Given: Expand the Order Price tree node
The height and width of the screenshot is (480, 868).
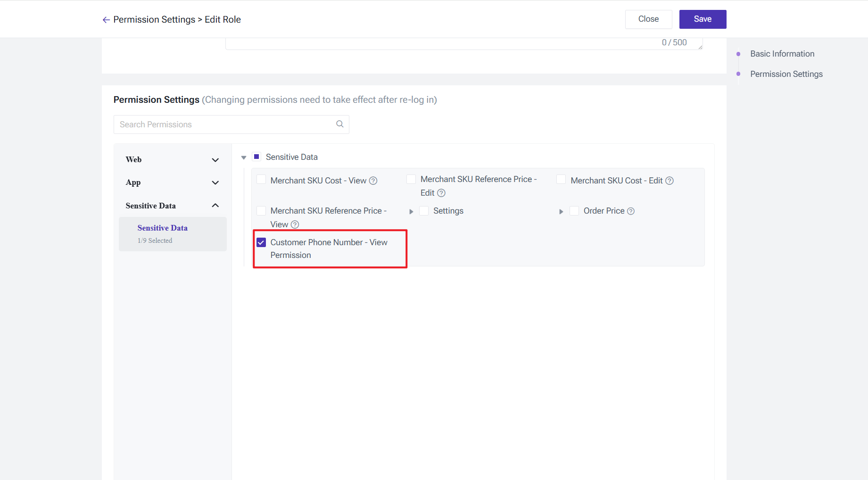Looking at the screenshot, I should [x=561, y=212].
